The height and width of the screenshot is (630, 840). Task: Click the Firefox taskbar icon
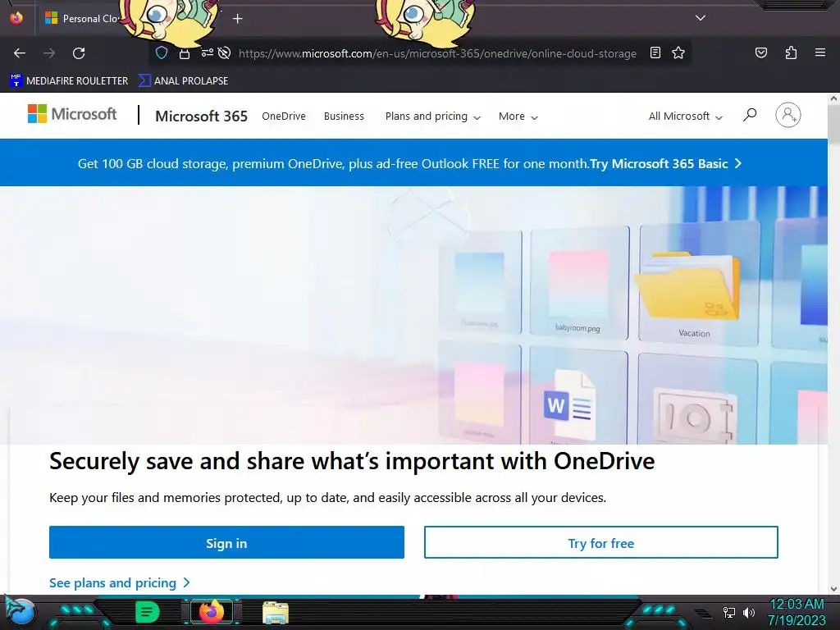[x=212, y=612]
